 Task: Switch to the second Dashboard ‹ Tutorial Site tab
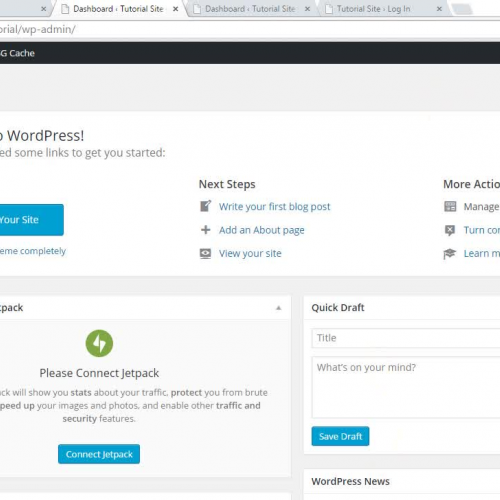(250, 9)
